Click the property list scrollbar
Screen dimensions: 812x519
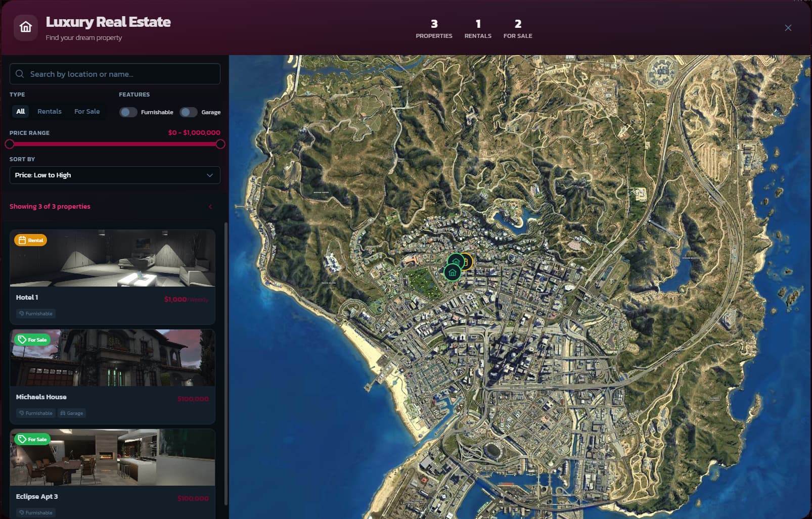[x=225, y=364]
